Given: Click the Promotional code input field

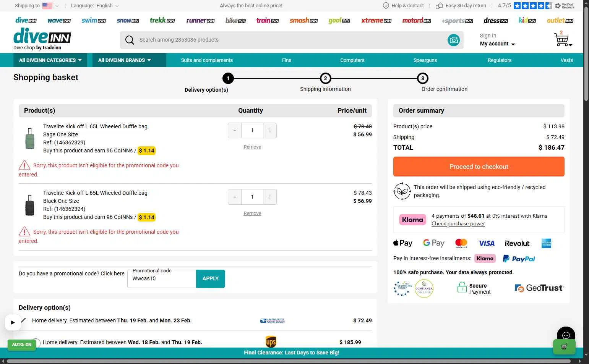Looking at the screenshot, I should point(162,279).
